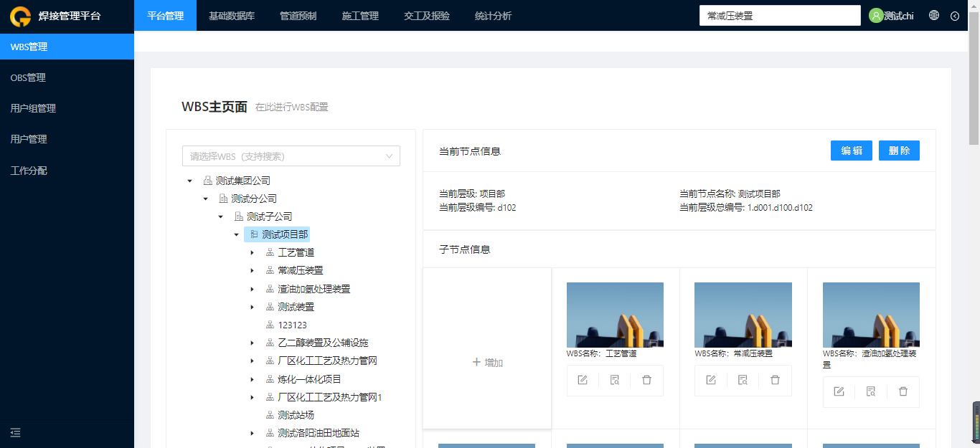The height and width of the screenshot is (448, 980).
Task: Click the trash icon on 渣油加氢处理装置 card
Action: point(903,391)
